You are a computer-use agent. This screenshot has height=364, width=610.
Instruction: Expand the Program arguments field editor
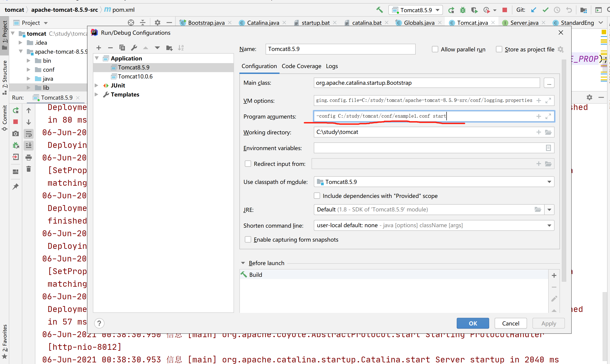548,116
